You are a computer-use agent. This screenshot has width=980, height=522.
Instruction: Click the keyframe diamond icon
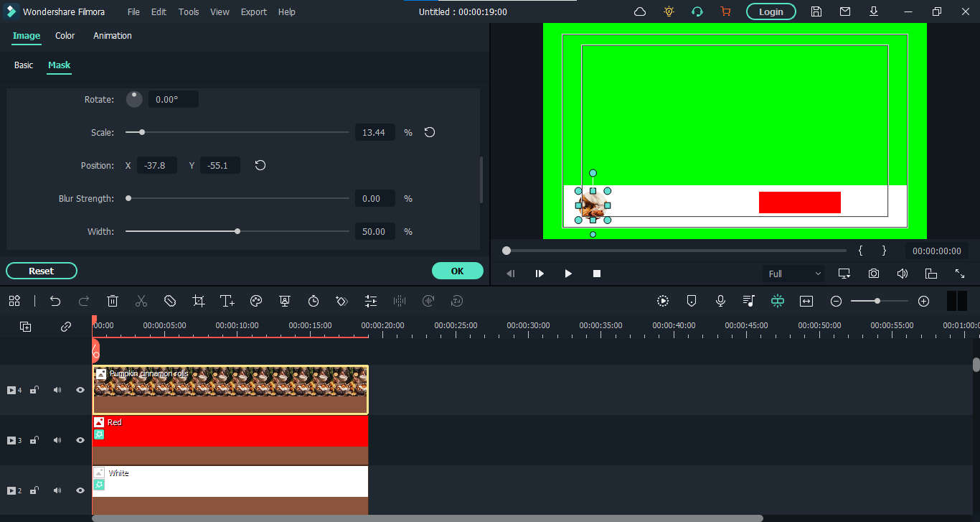tap(342, 301)
